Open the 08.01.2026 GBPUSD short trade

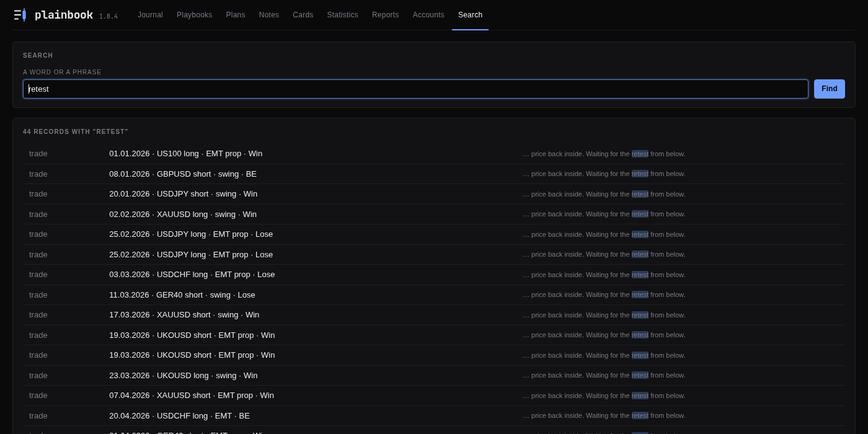pos(183,174)
